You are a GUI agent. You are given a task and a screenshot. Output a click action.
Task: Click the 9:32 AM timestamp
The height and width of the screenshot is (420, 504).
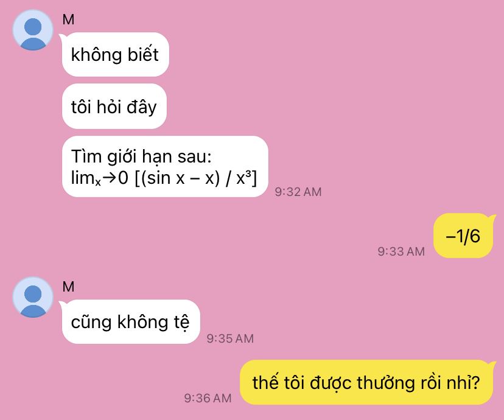coord(298,192)
